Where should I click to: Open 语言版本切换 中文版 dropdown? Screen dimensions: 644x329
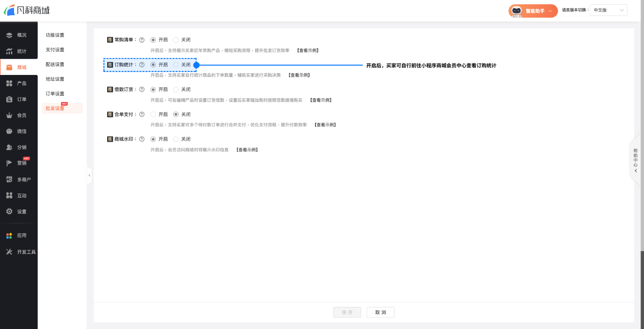pos(608,10)
